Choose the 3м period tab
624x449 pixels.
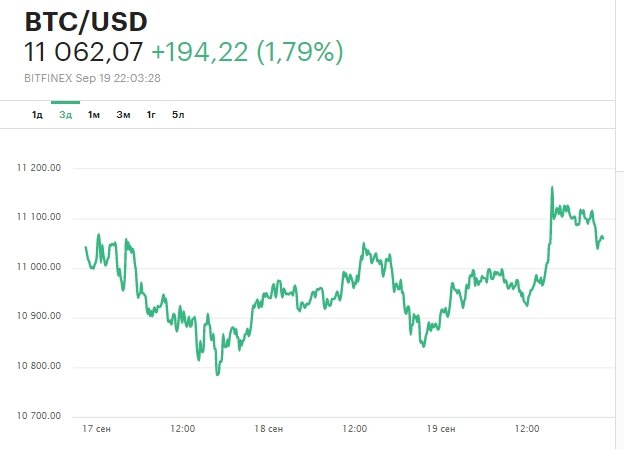click(123, 115)
